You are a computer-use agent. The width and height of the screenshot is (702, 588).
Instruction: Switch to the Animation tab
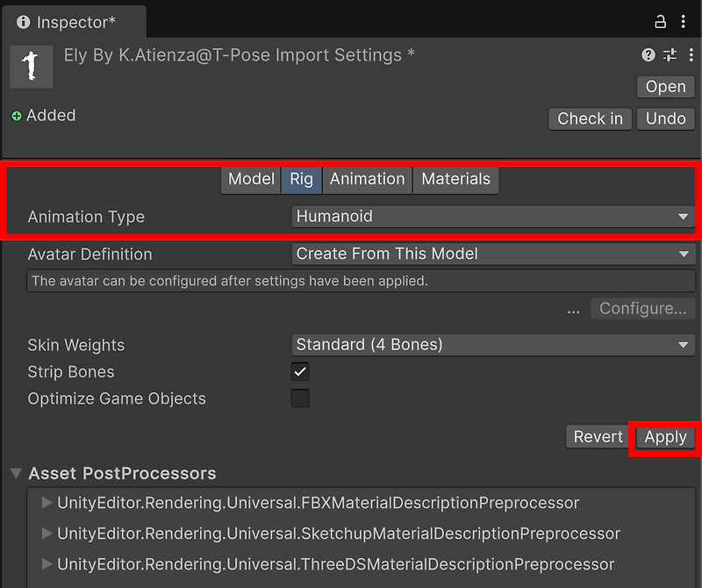(367, 179)
